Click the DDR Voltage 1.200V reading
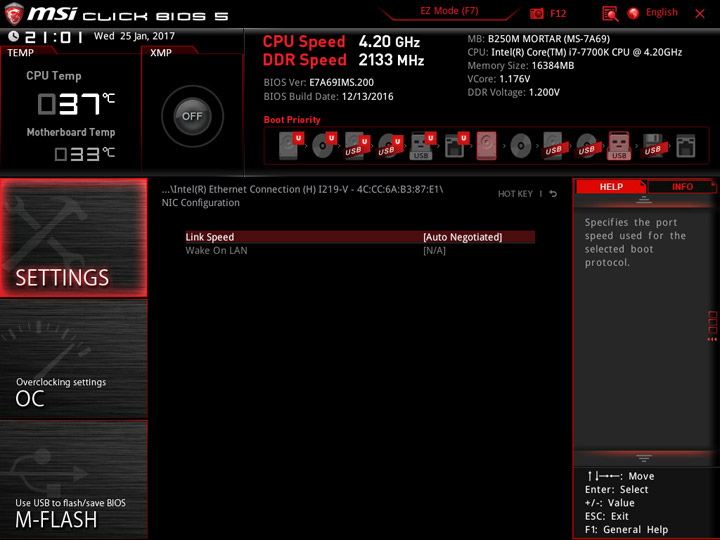This screenshot has height=540, width=720. 513,92
